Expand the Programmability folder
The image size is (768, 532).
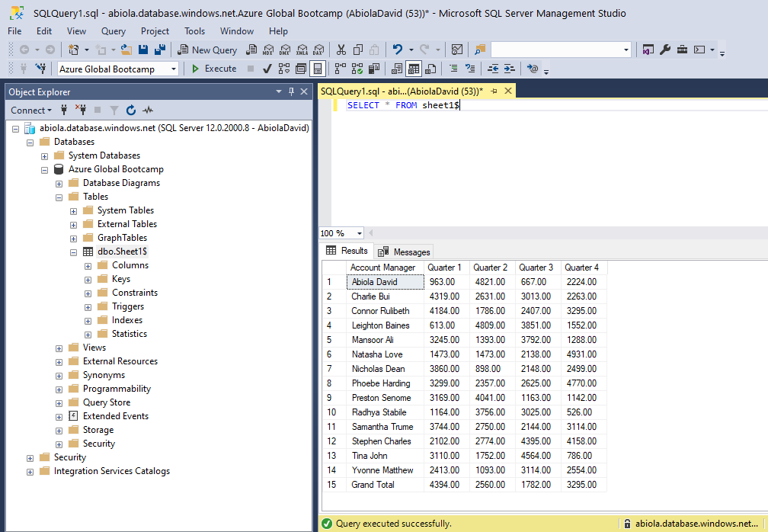[x=59, y=389]
